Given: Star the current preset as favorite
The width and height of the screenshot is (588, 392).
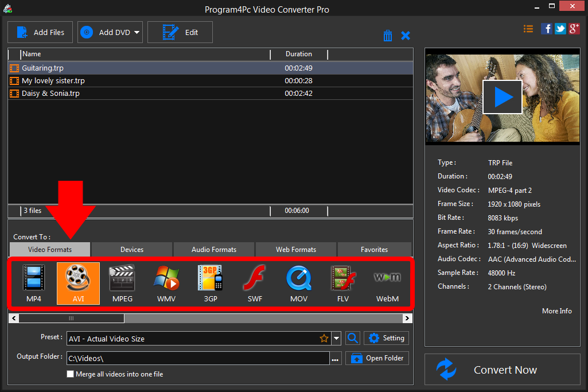Looking at the screenshot, I should (324, 338).
